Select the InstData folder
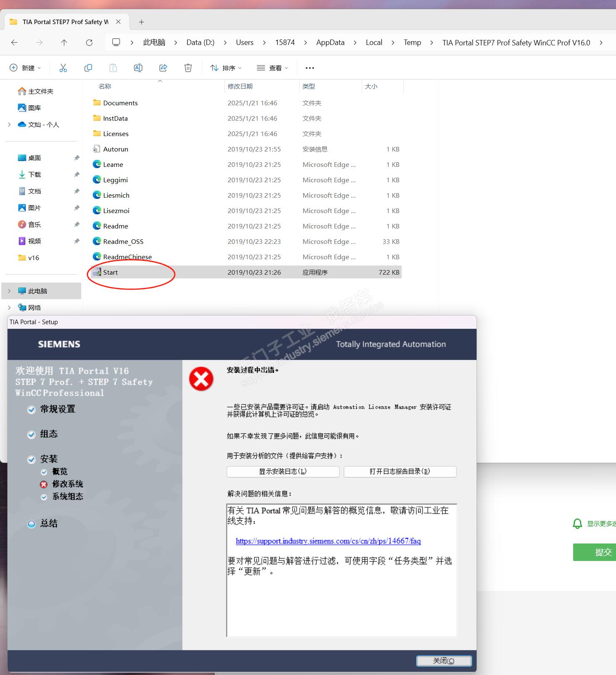 (x=246, y=118)
